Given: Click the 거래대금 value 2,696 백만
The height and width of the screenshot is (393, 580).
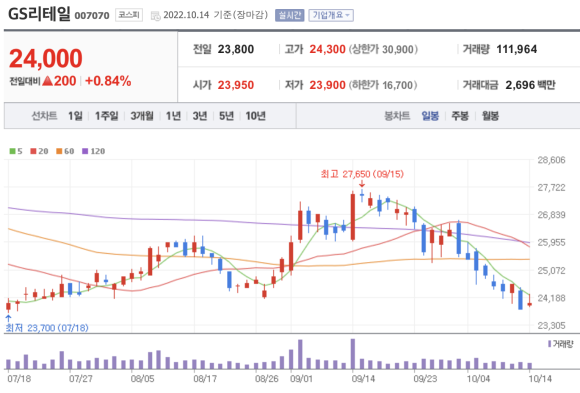Looking at the screenshot, I should [530, 85].
